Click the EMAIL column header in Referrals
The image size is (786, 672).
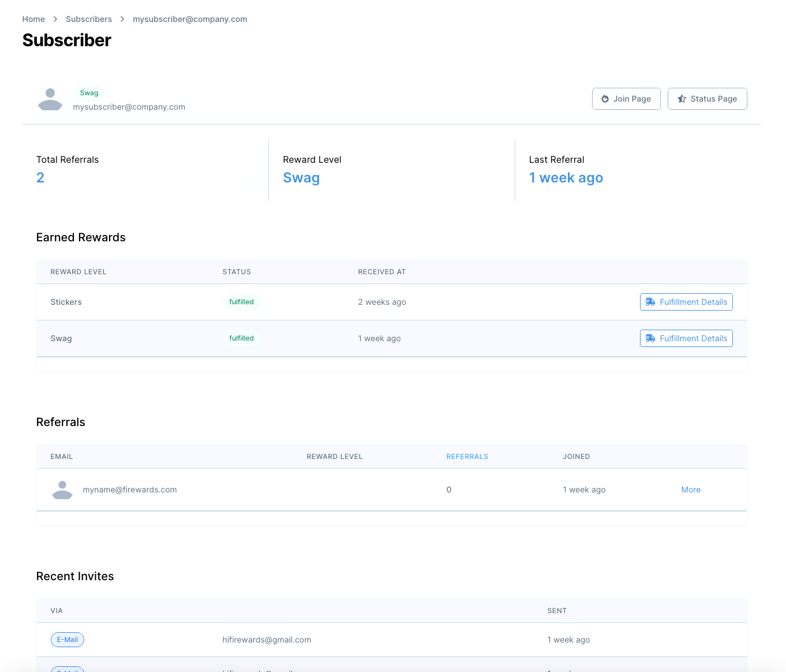(x=62, y=457)
